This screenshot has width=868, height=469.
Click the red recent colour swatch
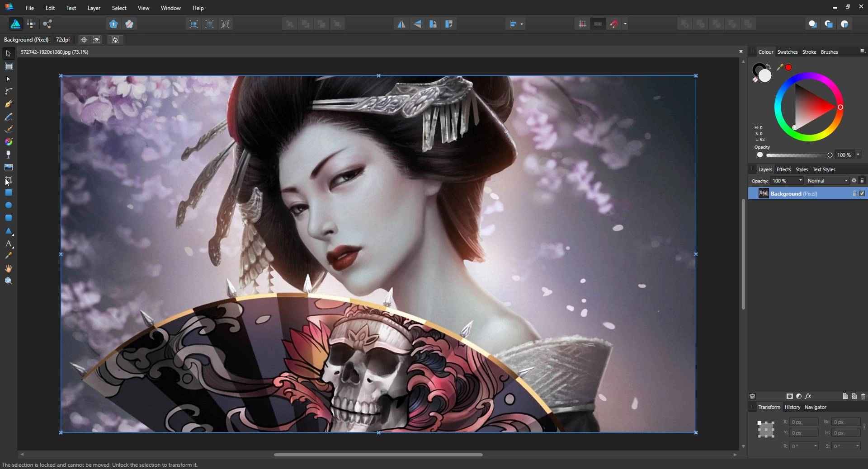[788, 67]
